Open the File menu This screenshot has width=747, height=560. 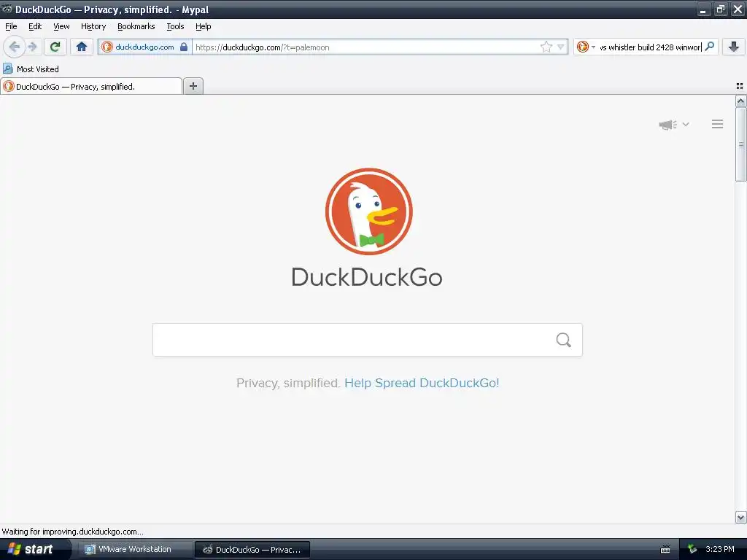pos(11,26)
